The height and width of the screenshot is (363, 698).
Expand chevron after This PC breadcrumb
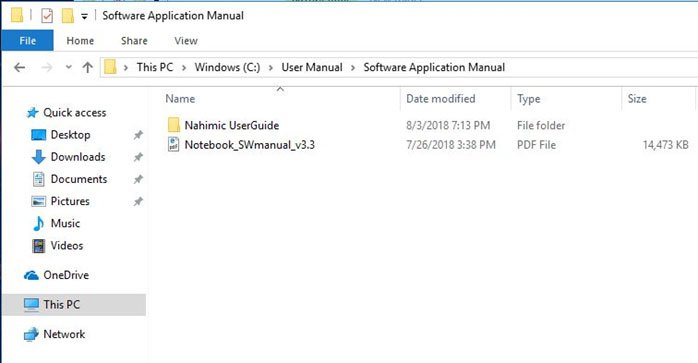[x=184, y=68]
